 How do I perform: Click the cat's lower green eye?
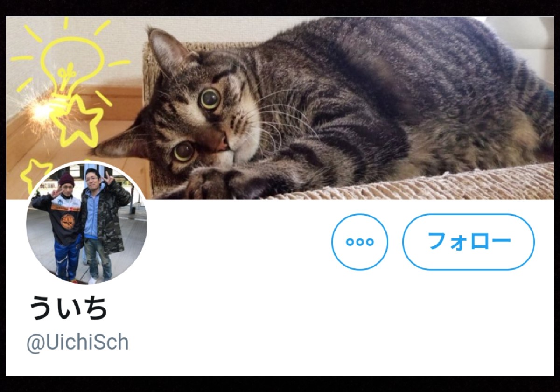coord(183,151)
